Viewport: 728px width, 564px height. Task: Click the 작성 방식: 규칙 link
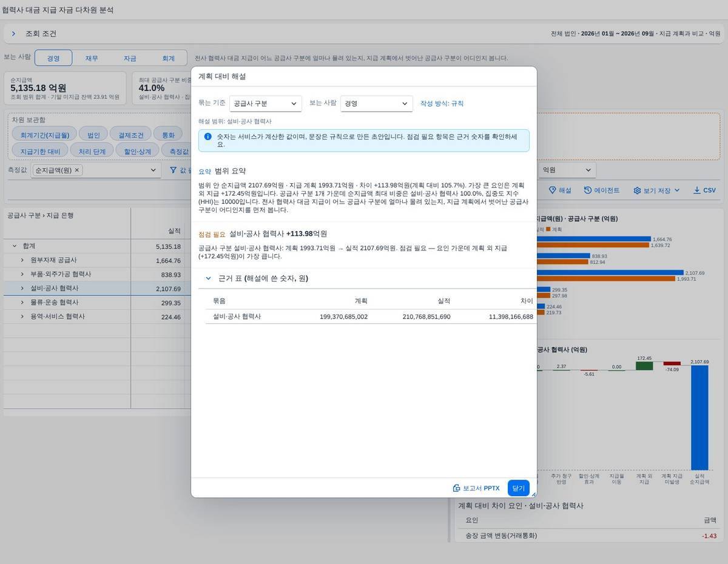(442, 104)
